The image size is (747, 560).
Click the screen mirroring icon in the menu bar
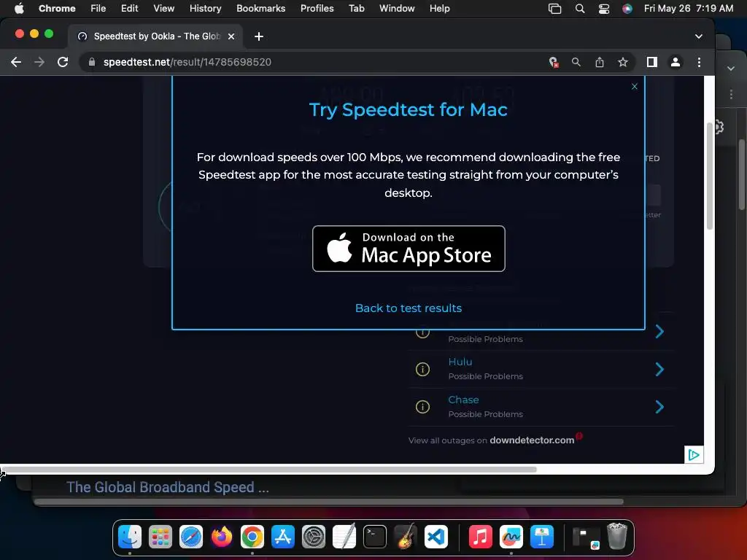554,8
